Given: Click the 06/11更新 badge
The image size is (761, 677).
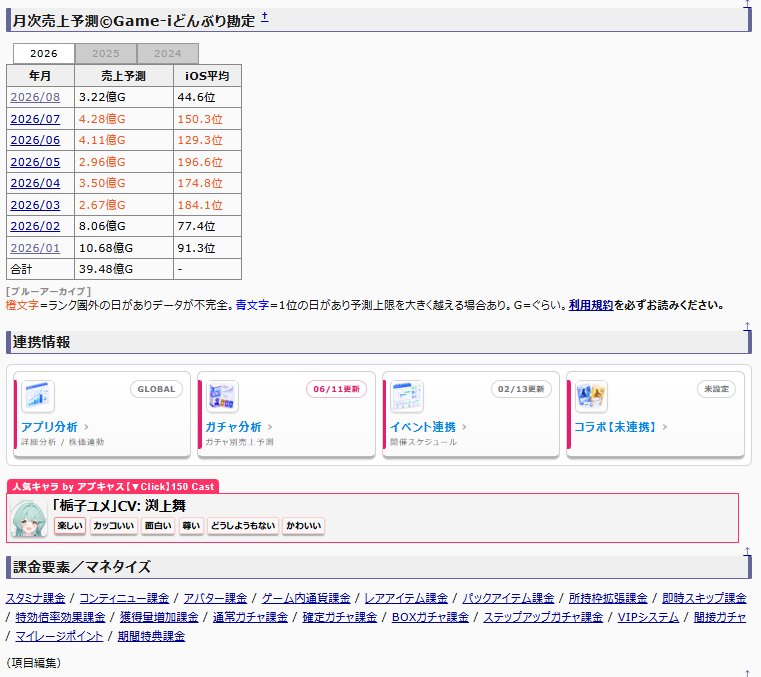Looking at the screenshot, I should [336, 389].
